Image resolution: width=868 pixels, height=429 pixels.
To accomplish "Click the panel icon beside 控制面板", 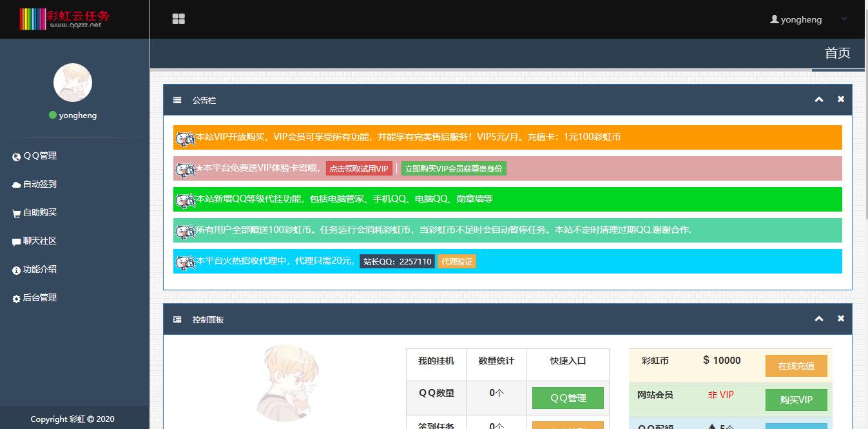I will [x=177, y=319].
